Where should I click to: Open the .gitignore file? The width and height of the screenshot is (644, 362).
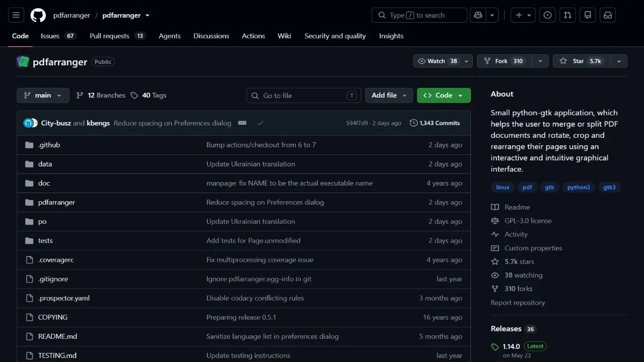pos(53,279)
